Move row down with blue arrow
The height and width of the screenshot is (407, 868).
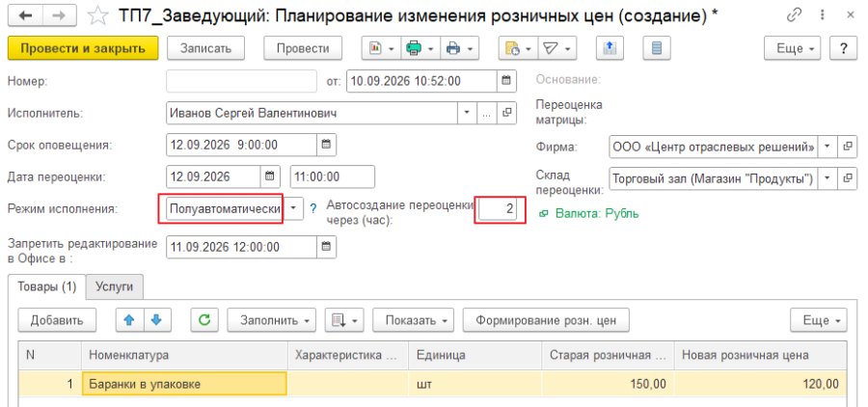(157, 320)
